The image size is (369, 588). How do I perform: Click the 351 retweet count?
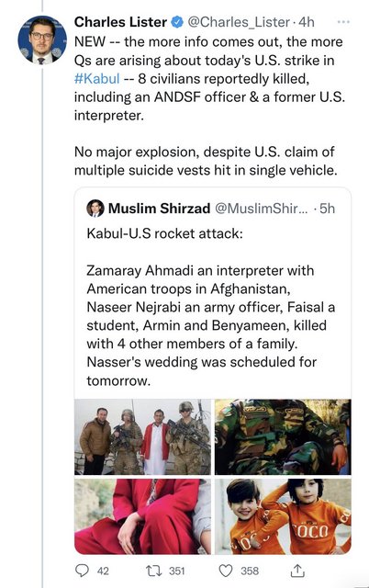177,571
